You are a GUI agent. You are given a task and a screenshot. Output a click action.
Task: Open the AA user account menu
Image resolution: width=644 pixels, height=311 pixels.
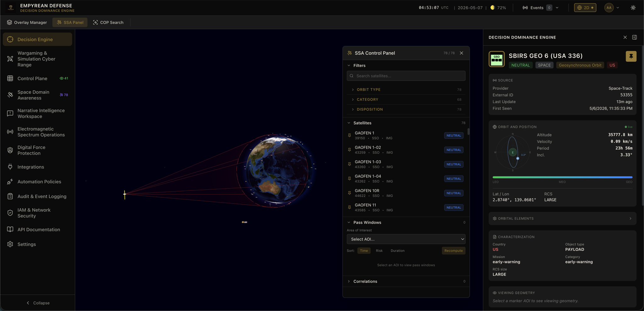pyautogui.click(x=612, y=8)
